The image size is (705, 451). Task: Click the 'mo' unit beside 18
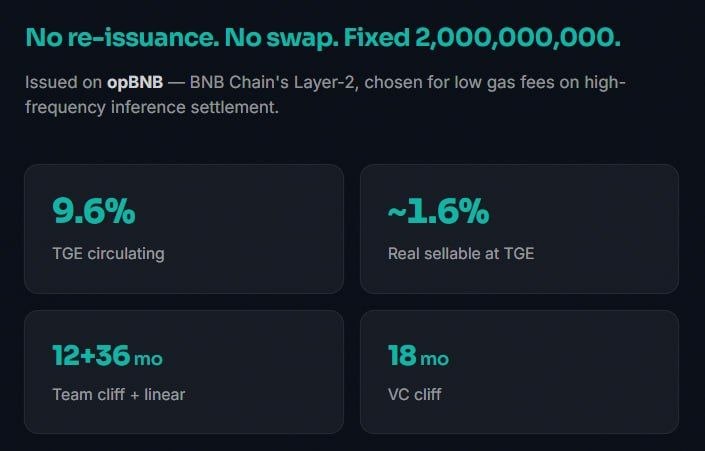(434, 359)
